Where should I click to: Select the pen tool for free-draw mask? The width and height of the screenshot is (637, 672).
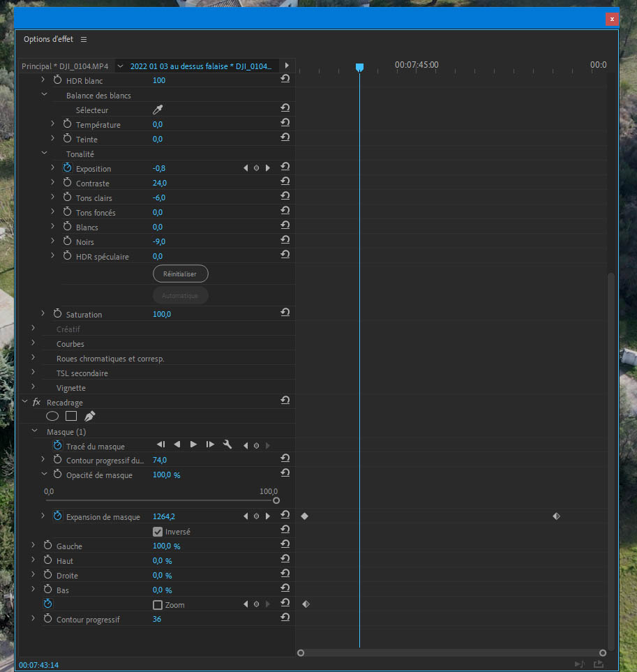(89, 416)
